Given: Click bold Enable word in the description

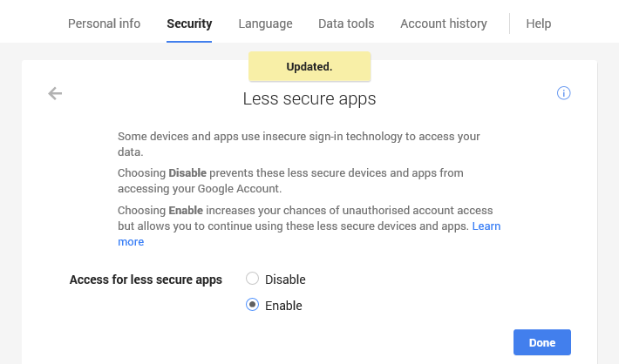Looking at the screenshot, I should click(185, 211).
